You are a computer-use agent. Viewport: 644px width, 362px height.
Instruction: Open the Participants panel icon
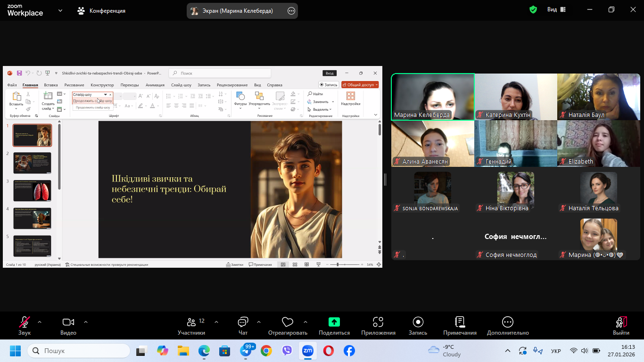pos(191,322)
